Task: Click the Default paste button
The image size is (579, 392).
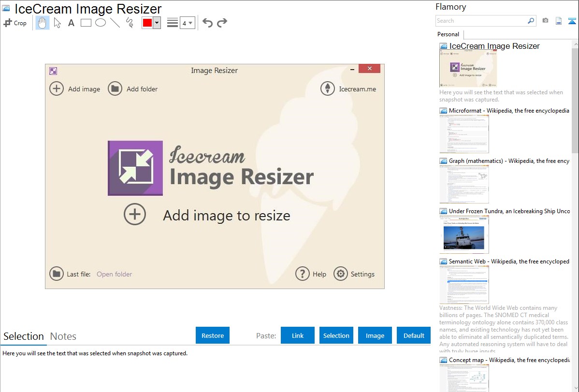Action: pyautogui.click(x=414, y=335)
